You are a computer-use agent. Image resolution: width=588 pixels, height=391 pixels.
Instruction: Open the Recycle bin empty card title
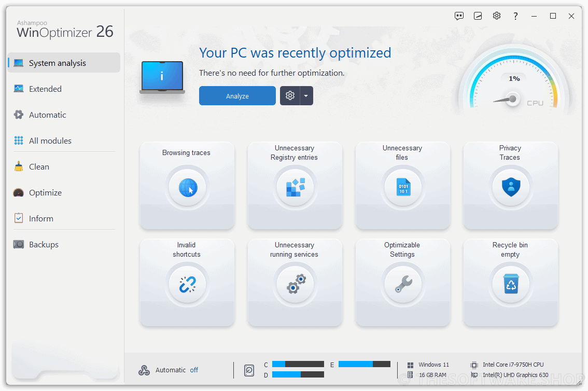tap(510, 249)
